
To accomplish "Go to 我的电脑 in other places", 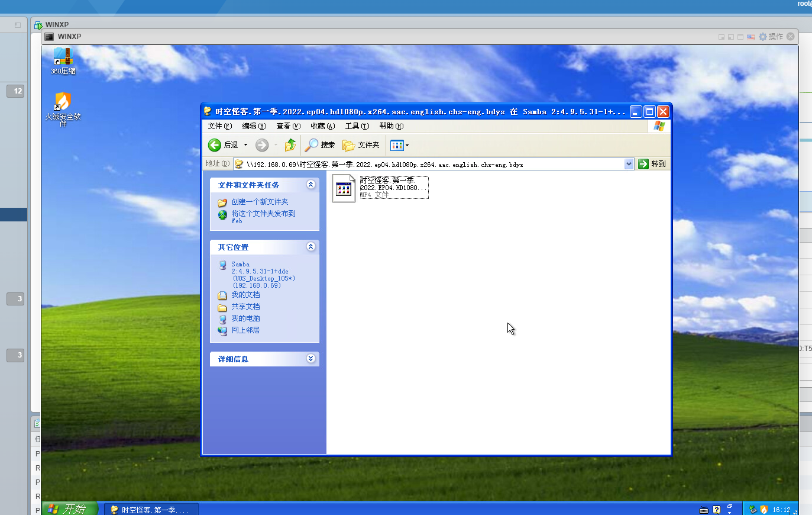I will point(245,318).
